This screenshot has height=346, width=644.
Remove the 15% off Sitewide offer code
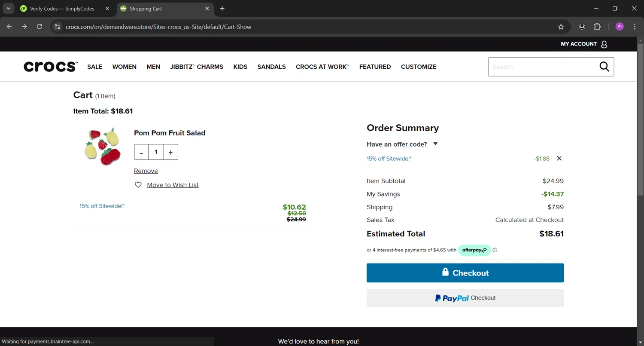[x=559, y=158]
